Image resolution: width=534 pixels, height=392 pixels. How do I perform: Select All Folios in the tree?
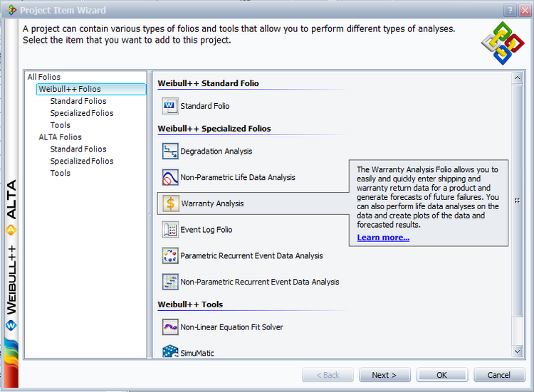(44, 77)
